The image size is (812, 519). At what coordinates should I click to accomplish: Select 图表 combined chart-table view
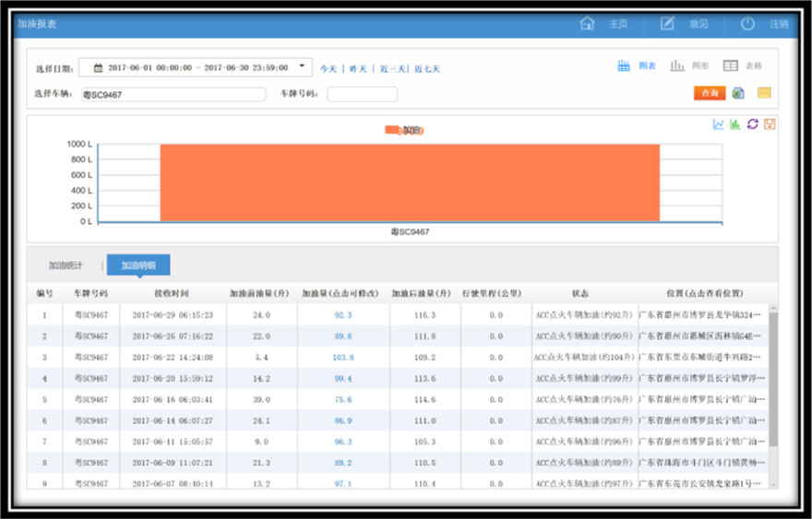click(x=636, y=66)
